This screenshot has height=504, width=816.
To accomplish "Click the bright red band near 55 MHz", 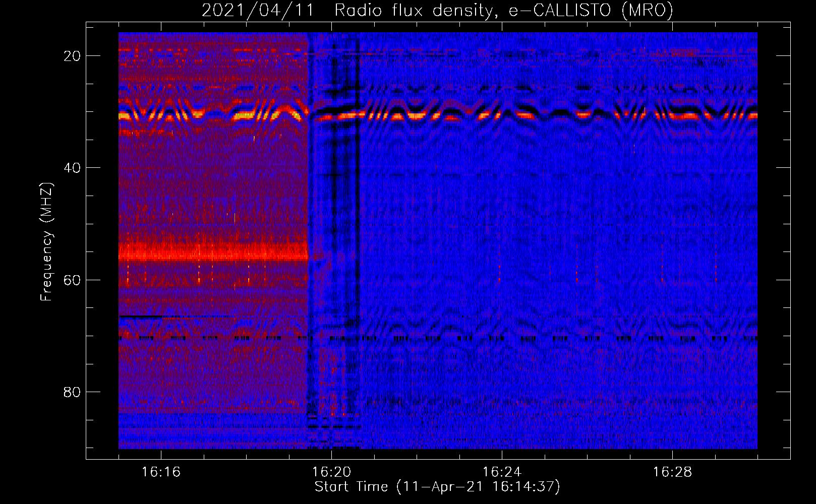I will click(213, 251).
